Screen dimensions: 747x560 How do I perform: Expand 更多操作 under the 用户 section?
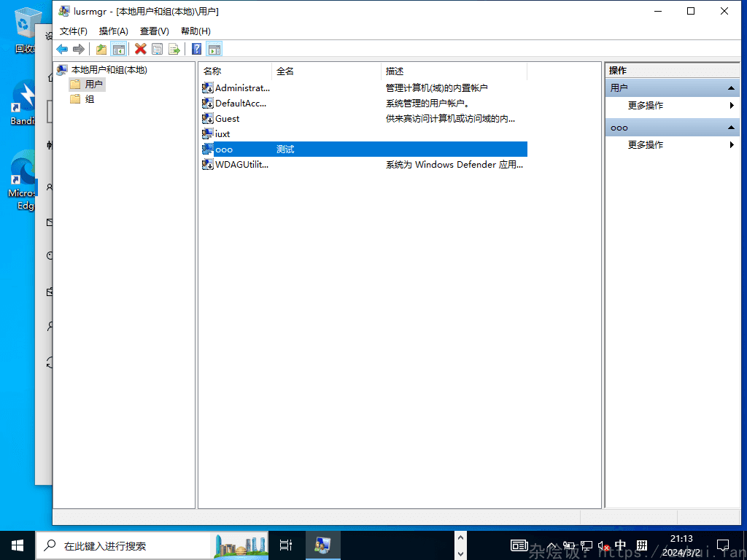point(646,106)
